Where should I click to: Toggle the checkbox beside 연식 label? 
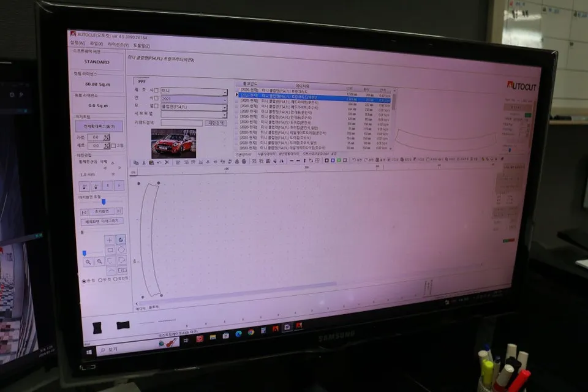click(156, 98)
